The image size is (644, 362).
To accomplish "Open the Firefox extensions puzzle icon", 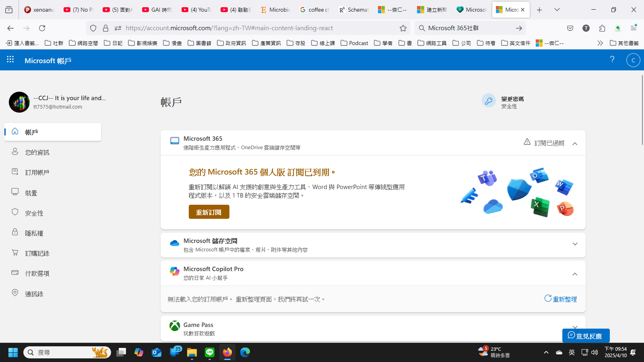I will click(x=602, y=28).
